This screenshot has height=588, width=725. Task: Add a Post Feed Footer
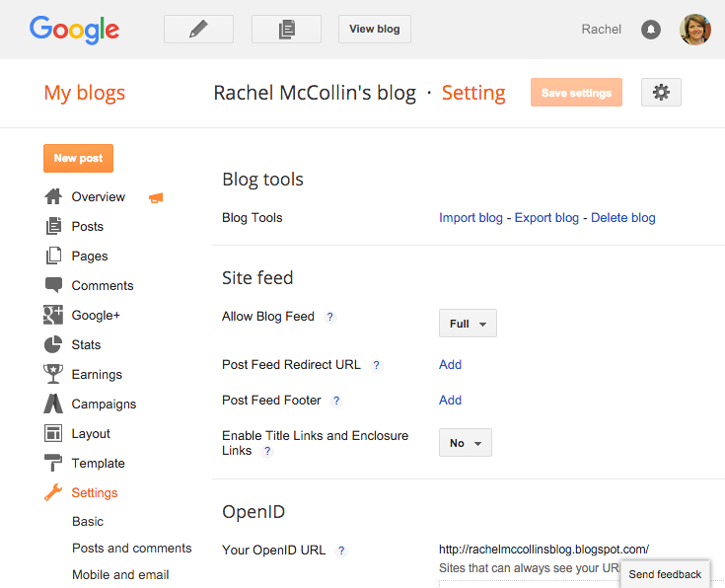coord(450,401)
